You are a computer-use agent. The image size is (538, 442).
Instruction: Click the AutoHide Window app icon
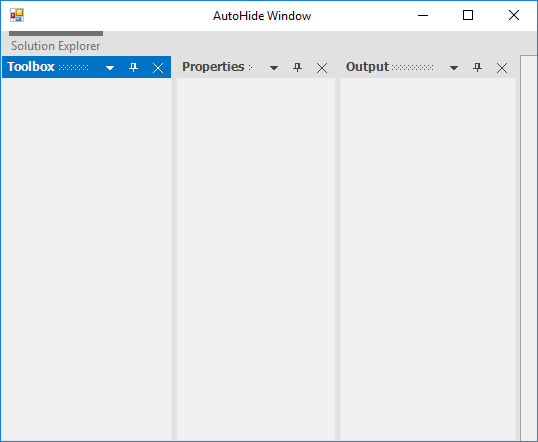tap(17, 15)
